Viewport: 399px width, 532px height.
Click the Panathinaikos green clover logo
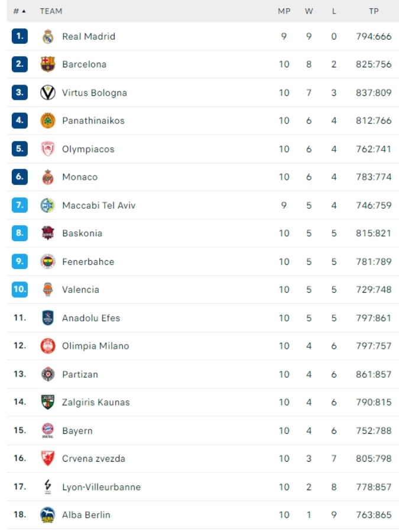pyautogui.click(x=48, y=121)
